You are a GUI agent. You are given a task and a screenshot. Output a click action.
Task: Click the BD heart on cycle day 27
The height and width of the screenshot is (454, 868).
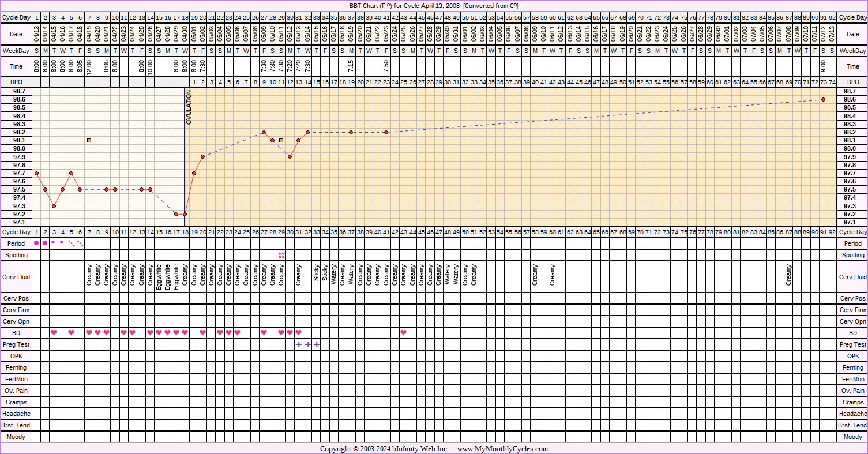(x=264, y=332)
